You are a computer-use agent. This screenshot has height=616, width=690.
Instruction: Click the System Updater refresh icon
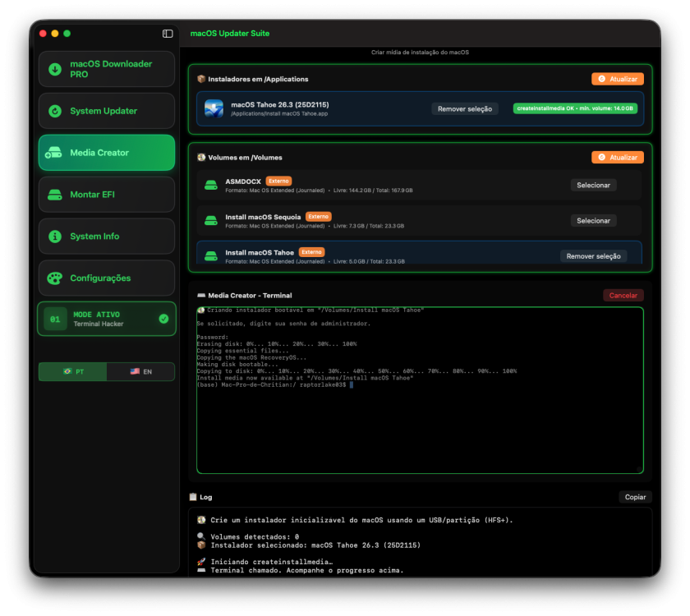55,111
